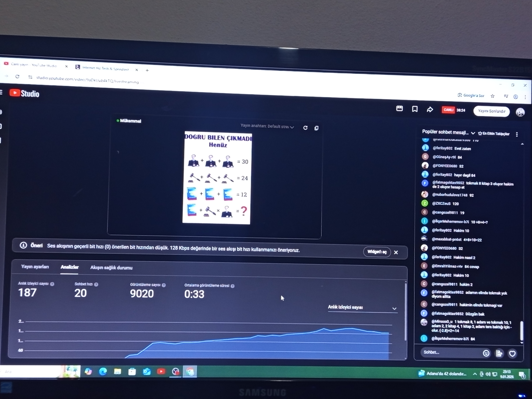Viewport: 532px width, 399px height.
Task: Click the info icon next to Öneri
Action: point(23,245)
